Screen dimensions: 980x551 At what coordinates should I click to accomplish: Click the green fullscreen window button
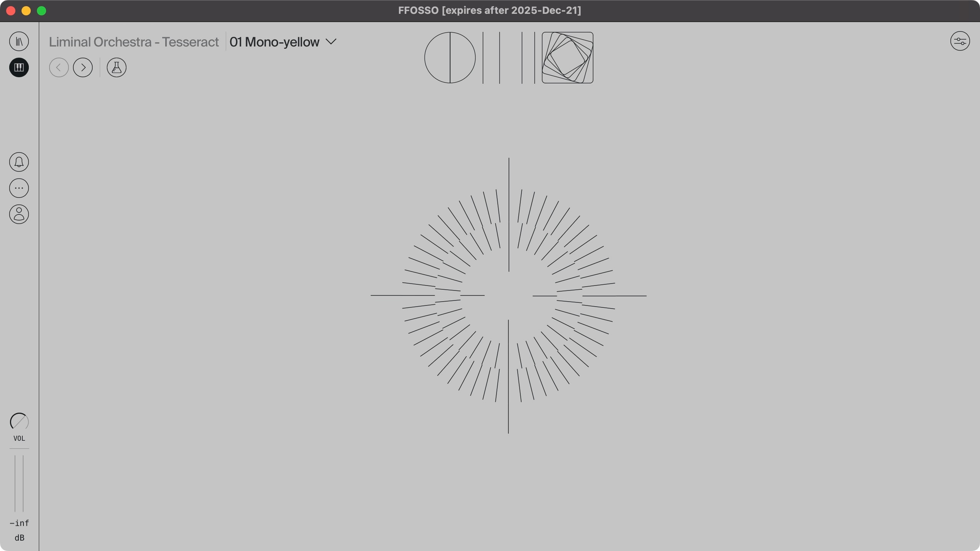[x=42, y=11]
